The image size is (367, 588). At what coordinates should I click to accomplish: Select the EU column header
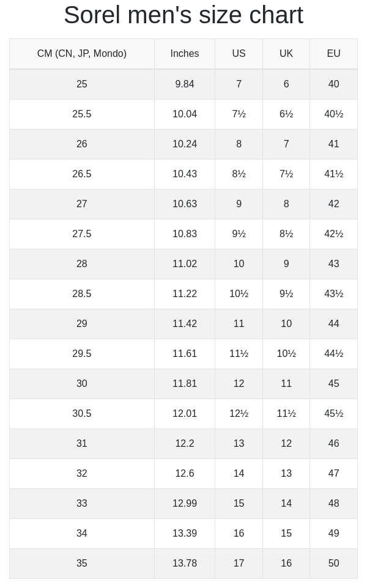click(333, 54)
